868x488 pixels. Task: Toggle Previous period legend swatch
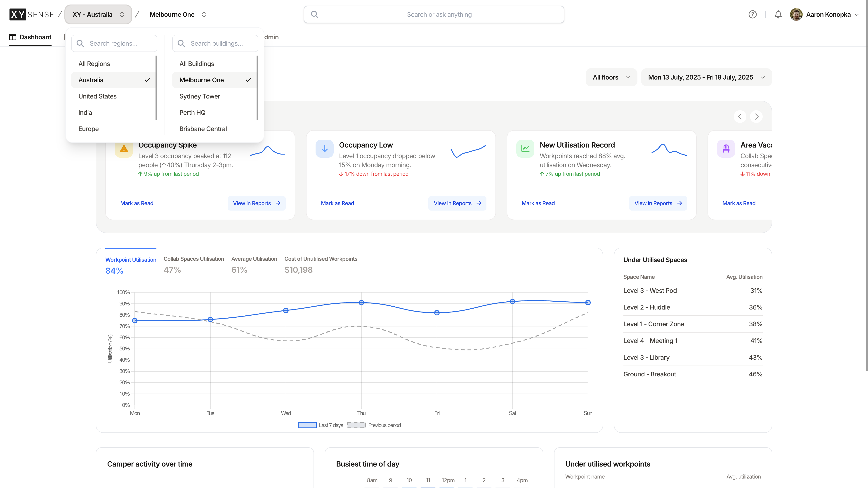pos(356,425)
